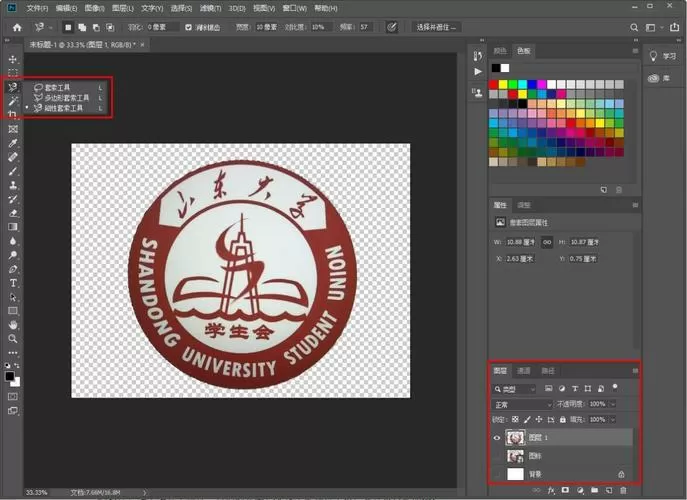Click the Home icon in options bar
687x500 pixels.
pos(17,28)
